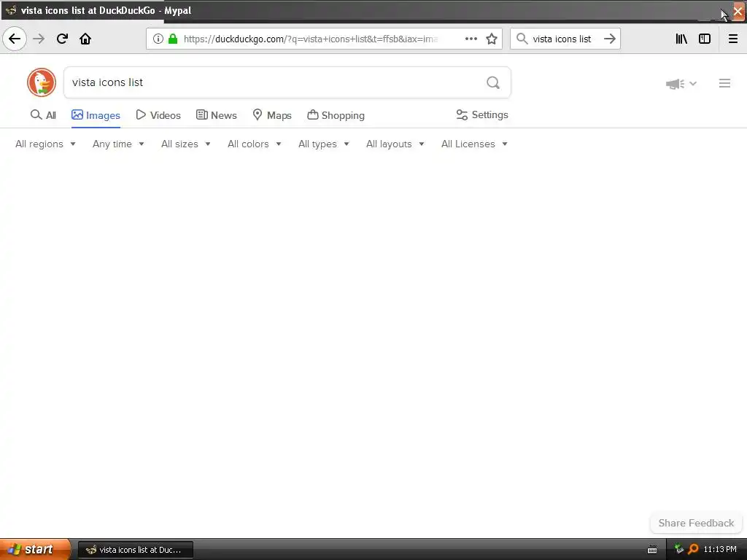This screenshot has width=747, height=560.
Task: Open the DuckDuckGo side menu
Action: point(724,83)
